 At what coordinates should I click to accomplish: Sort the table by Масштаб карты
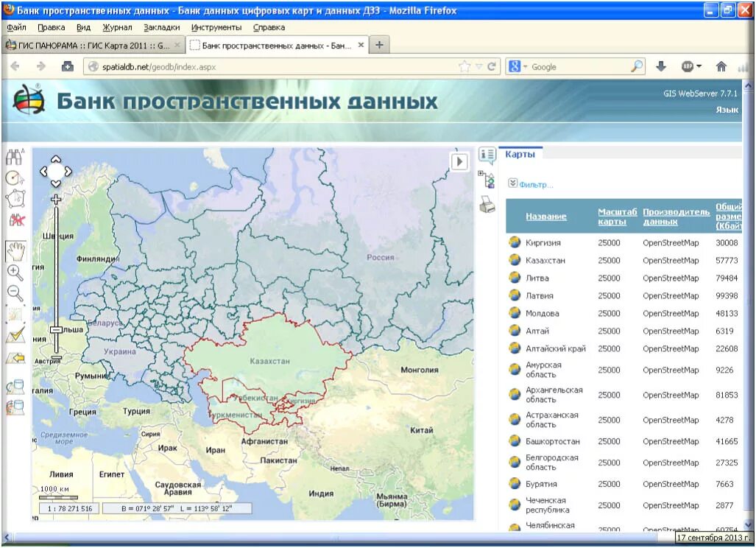coord(617,217)
